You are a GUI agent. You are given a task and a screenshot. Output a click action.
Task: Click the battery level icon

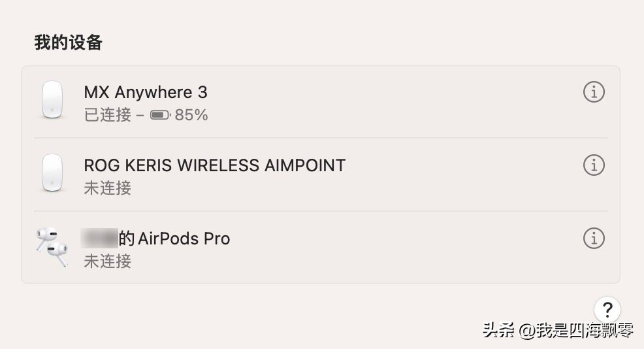tap(159, 116)
